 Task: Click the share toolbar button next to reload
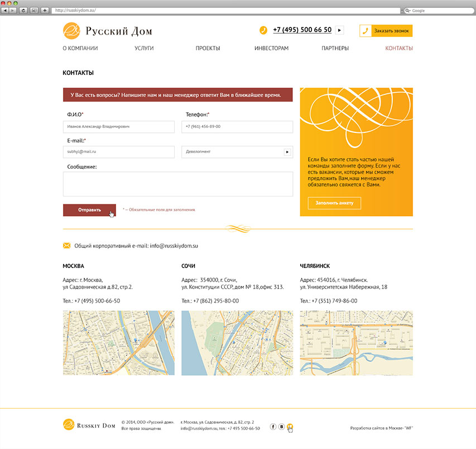[34, 11]
